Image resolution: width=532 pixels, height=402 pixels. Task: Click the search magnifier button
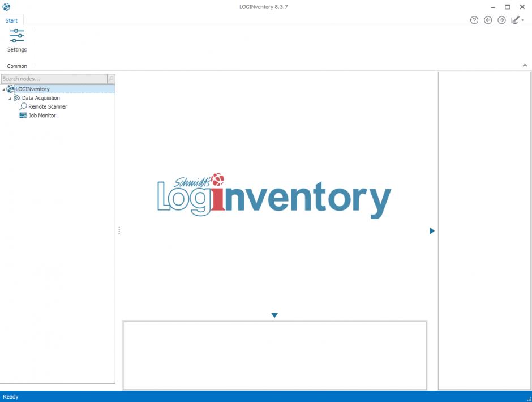click(111, 79)
